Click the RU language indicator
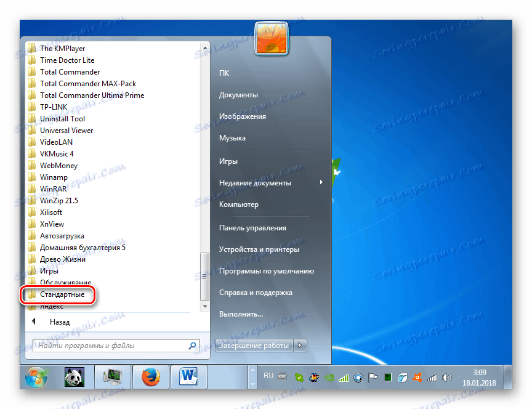532x409 pixels. pyautogui.click(x=268, y=376)
